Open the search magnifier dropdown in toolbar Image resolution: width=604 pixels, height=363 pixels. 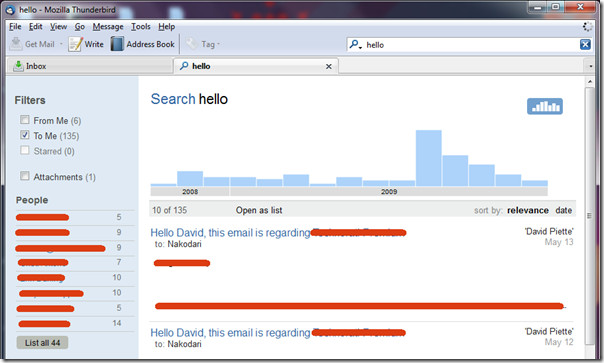356,45
